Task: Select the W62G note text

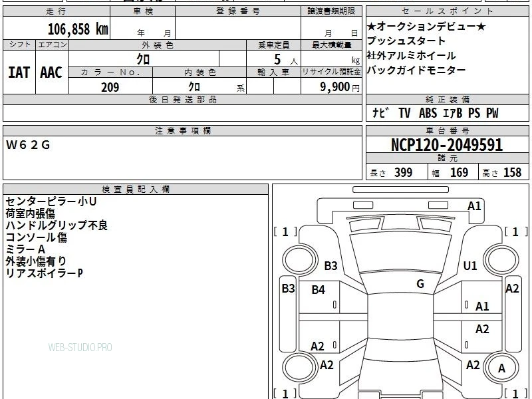Action: coord(28,145)
